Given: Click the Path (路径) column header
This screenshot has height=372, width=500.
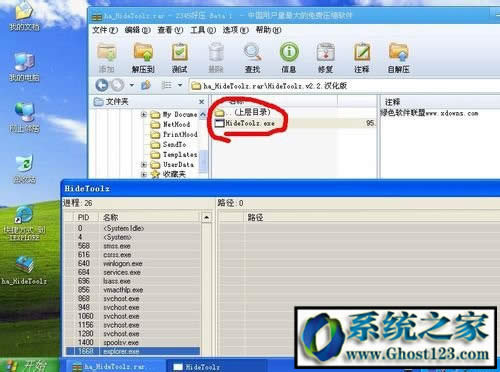Looking at the screenshot, I should click(372, 218).
